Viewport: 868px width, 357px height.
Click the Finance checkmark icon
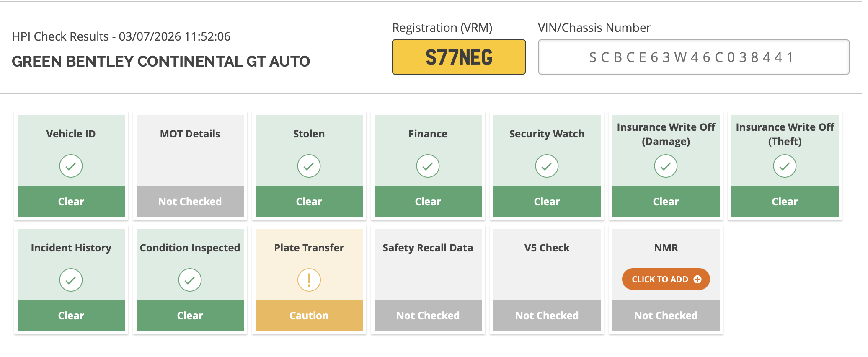click(x=428, y=166)
